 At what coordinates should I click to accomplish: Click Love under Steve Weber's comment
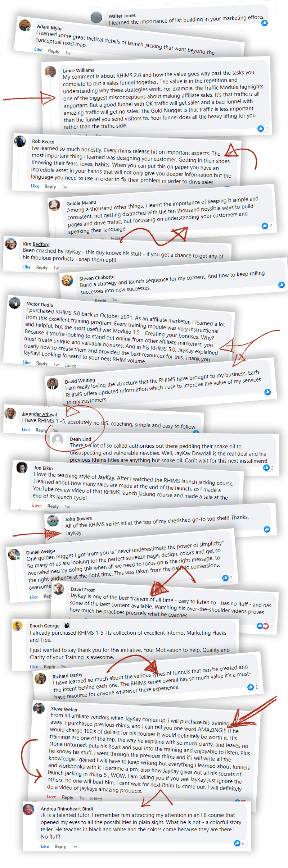pos(51,796)
